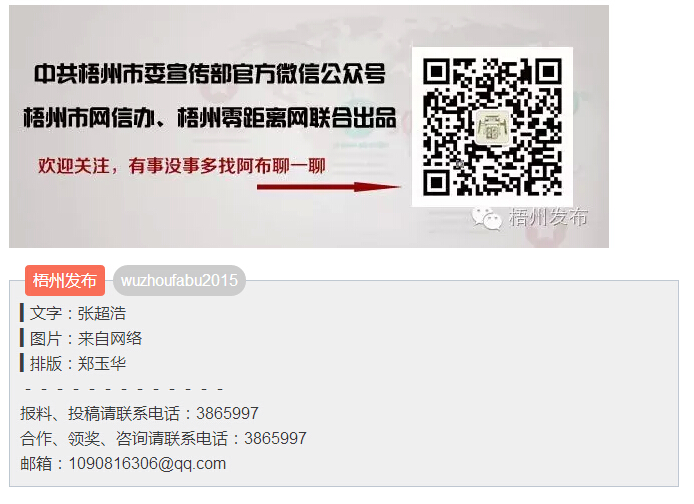The width and height of the screenshot is (694, 504).
Task: Click the banner headline 中共梧州市委宣传部官方微信公众号
Action: pos(209,73)
